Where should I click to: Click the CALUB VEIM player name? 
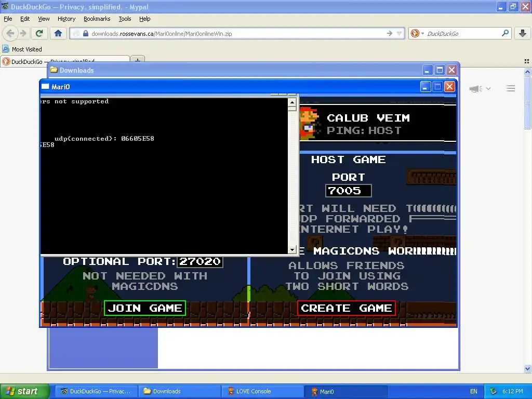tap(368, 118)
